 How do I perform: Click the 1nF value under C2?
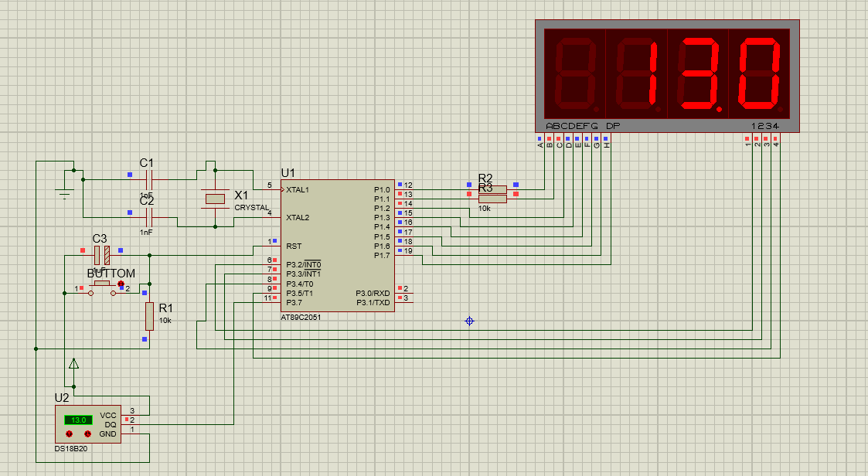click(x=146, y=233)
